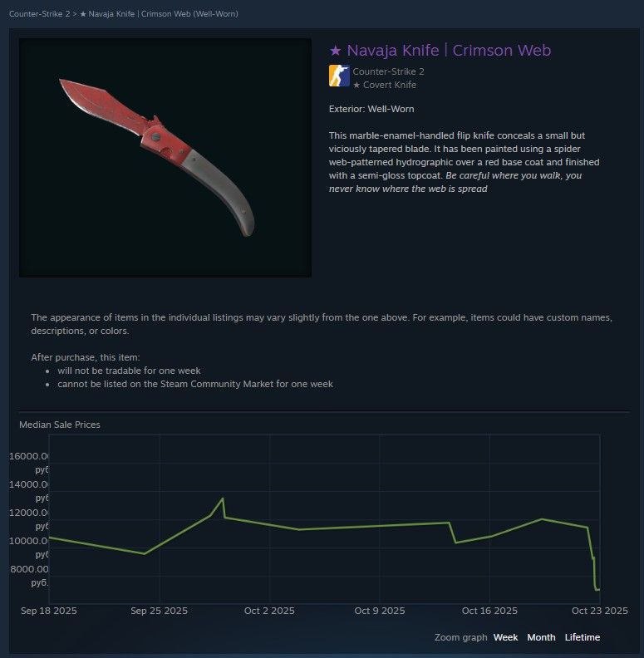Image resolution: width=644 pixels, height=658 pixels.
Task: Click the Counter-Strike 2 game icon
Action: click(339, 76)
